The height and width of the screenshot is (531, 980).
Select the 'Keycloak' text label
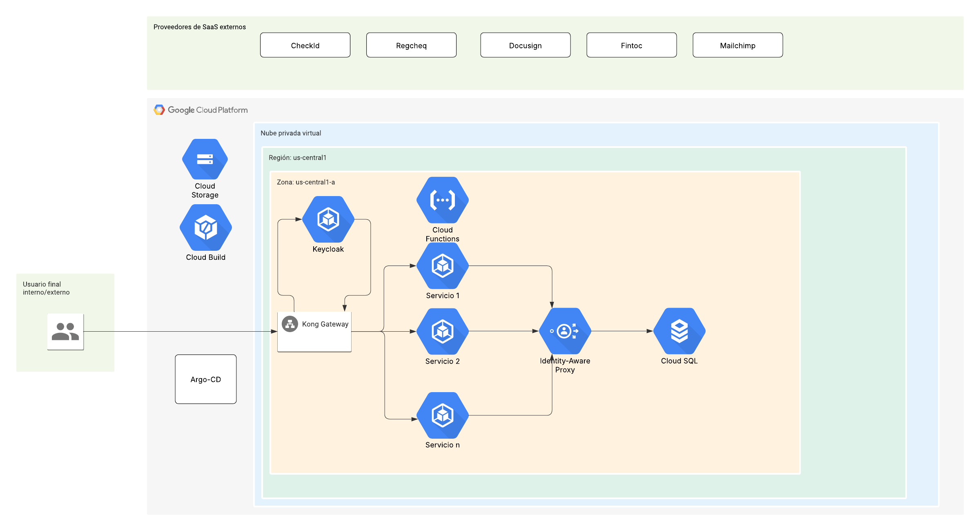[x=328, y=249]
